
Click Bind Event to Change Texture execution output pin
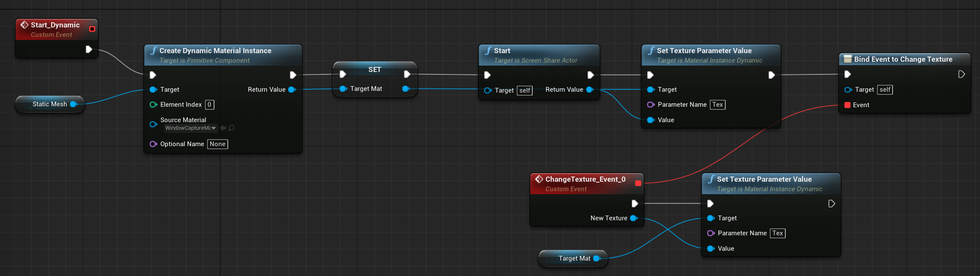[961, 75]
